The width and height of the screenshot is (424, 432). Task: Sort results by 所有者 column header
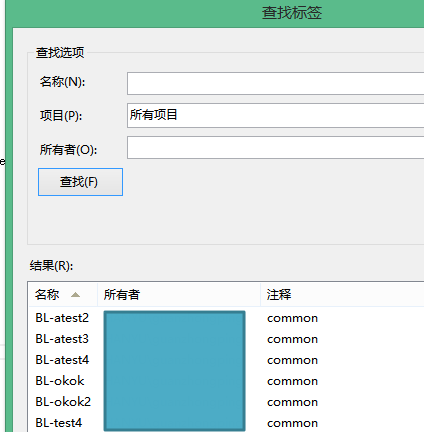point(179,294)
